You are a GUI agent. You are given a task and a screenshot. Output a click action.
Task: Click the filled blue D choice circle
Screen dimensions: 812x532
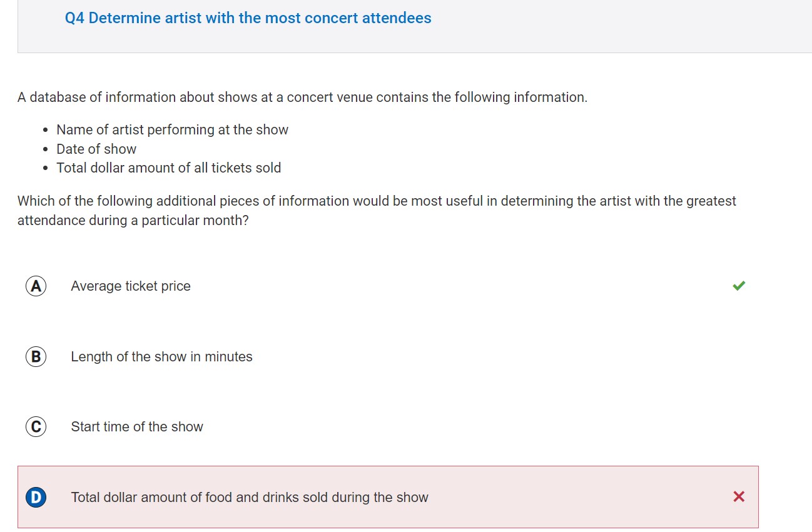click(36, 497)
